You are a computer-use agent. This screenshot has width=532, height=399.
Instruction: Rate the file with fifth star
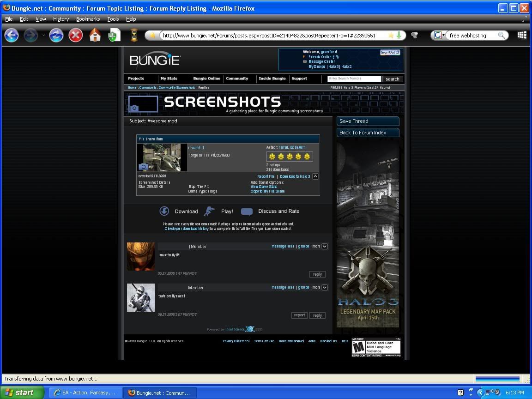(307, 157)
